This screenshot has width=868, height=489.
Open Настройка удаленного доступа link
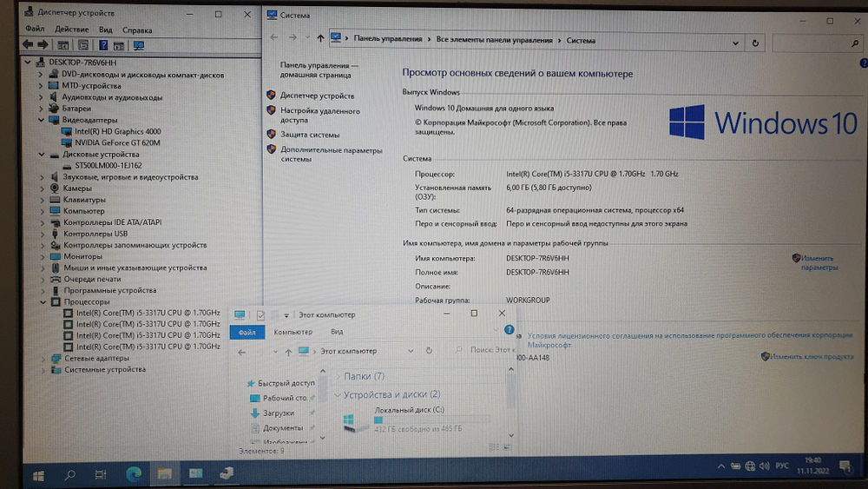tap(320, 116)
